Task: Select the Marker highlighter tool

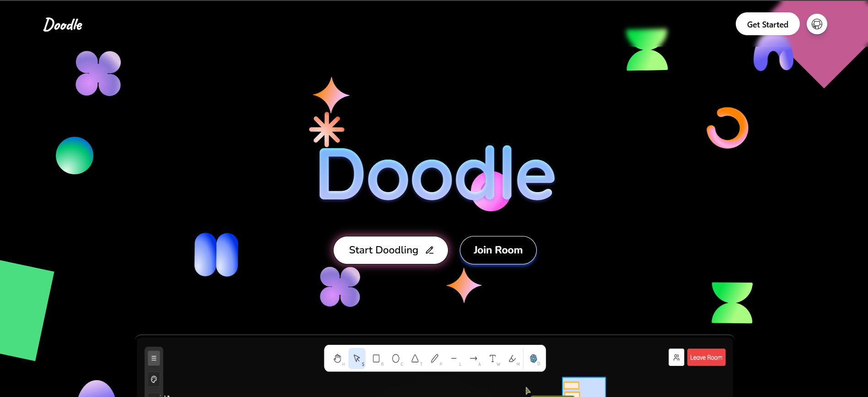Action: tap(512, 359)
